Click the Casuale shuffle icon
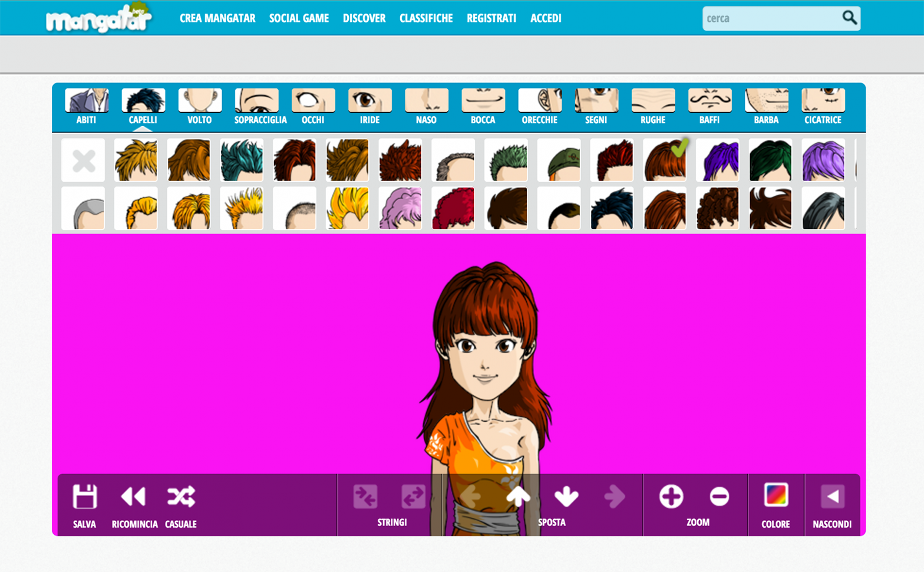This screenshot has width=924, height=572. 181,497
